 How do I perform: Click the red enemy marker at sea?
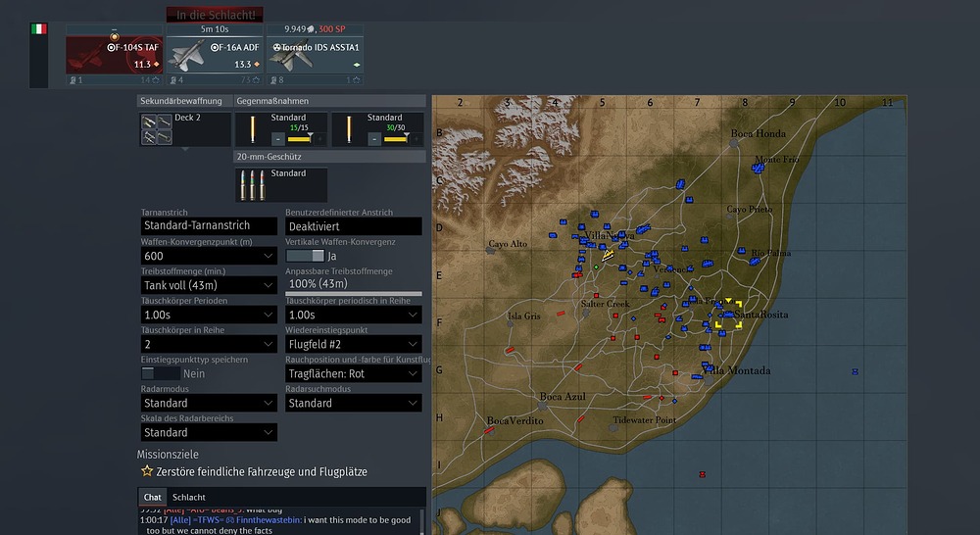pyautogui.click(x=703, y=474)
